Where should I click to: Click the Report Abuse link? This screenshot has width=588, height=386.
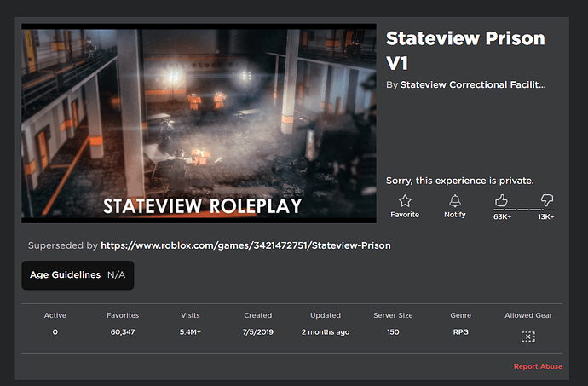(538, 366)
